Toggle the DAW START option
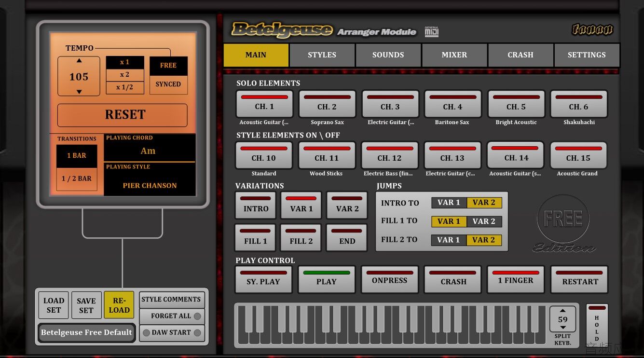The height and width of the screenshot is (358, 644). [x=171, y=333]
